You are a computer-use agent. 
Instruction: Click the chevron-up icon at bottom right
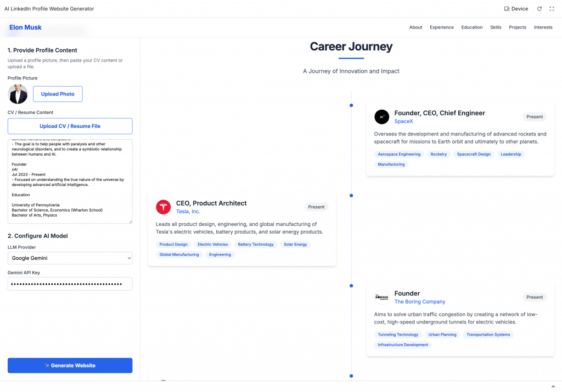coord(553,387)
